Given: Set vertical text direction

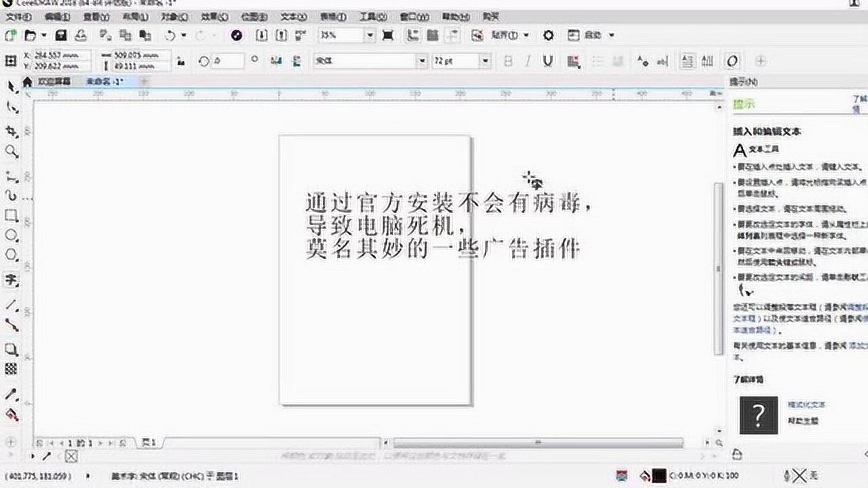Looking at the screenshot, I should coord(707,61).
